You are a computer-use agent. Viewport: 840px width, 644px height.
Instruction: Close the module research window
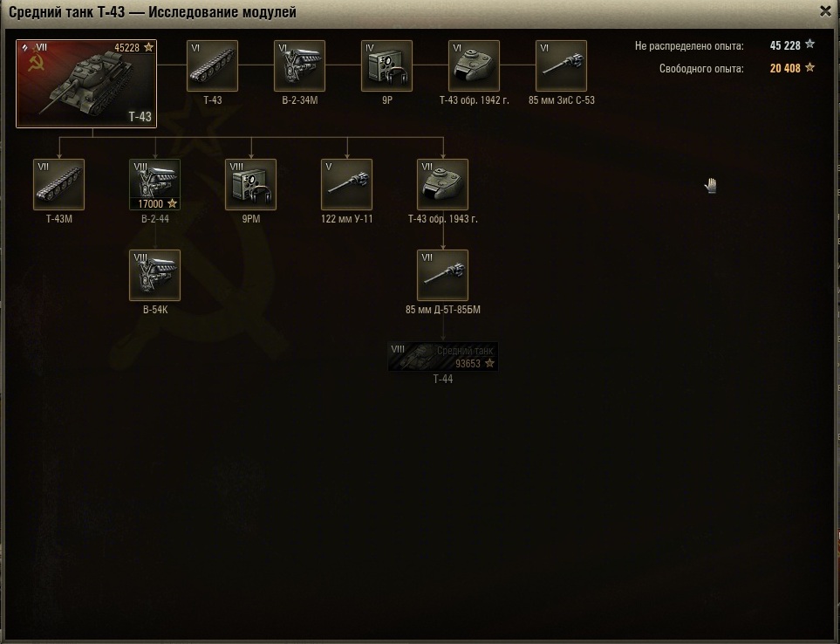825,11
